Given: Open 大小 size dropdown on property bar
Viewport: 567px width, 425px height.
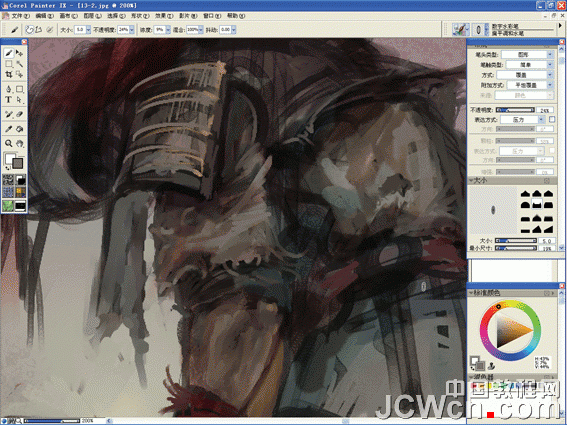Looking at the screenshot, I should [x=88, y=30].
